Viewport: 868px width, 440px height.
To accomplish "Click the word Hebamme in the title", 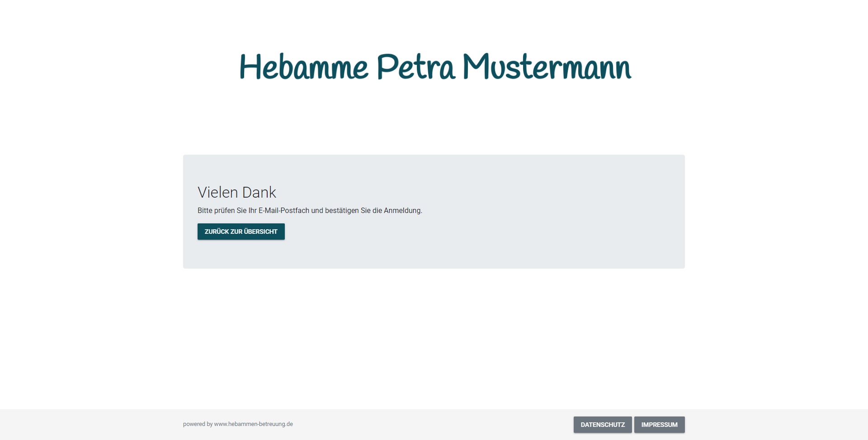I will [x=303, y=67].
